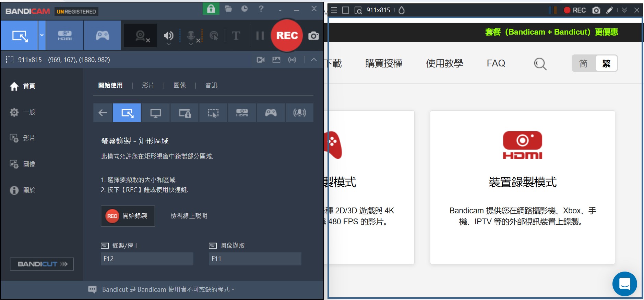Expand the microphone settings chevron
Screen dimensions: 644x300
[x=191, y=44]
